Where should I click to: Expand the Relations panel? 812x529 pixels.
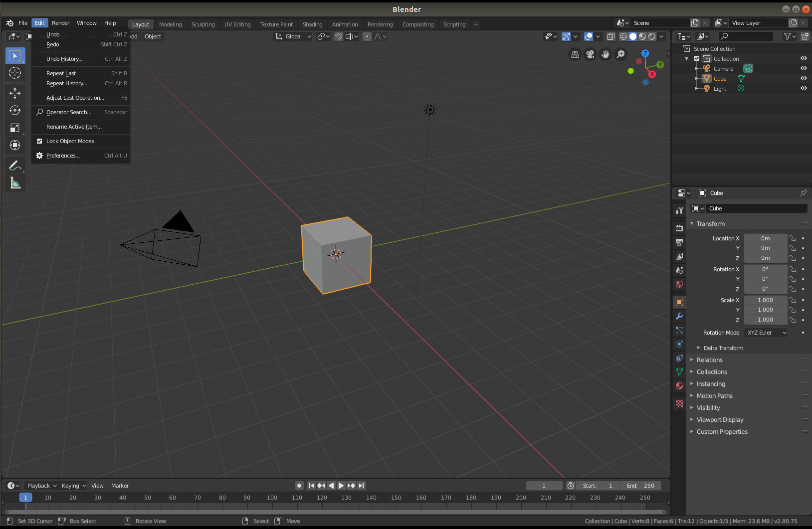(x=709, y=360)
